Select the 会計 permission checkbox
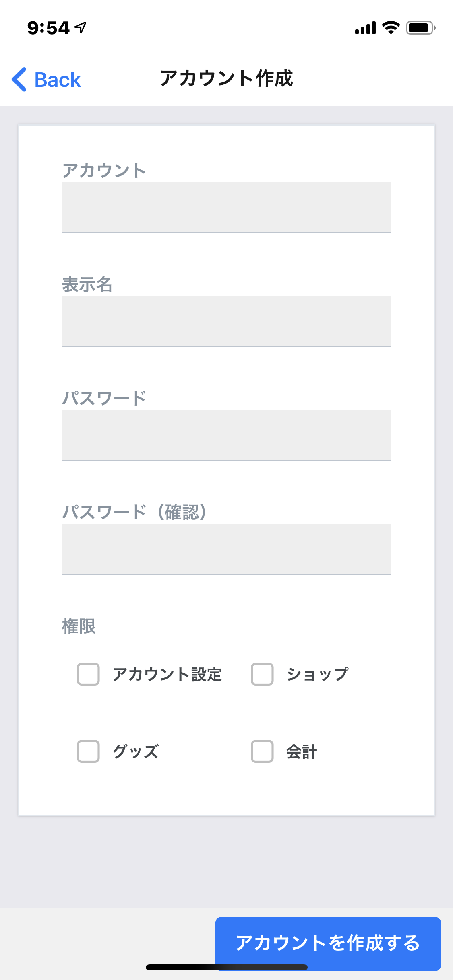 pyautogui.click(x=262, y=751)
